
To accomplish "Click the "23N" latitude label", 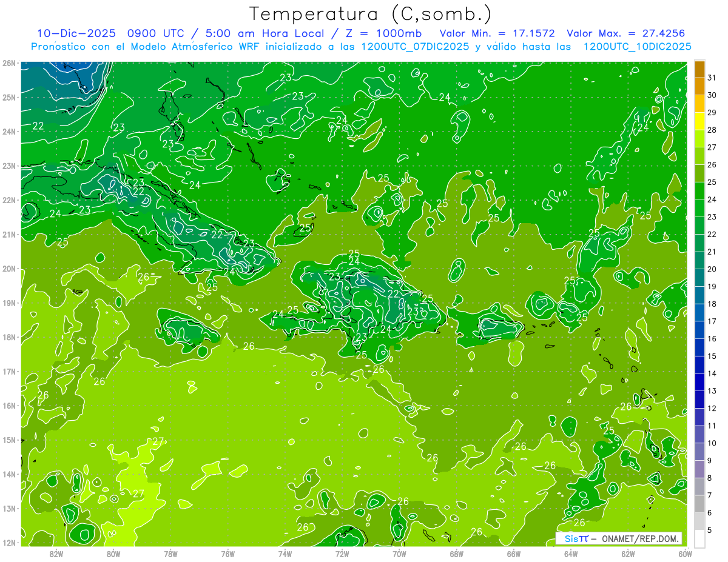I will click(8, 166).
